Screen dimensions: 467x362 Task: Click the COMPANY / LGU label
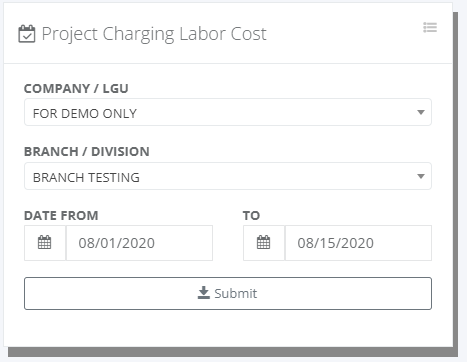(76, 89)
